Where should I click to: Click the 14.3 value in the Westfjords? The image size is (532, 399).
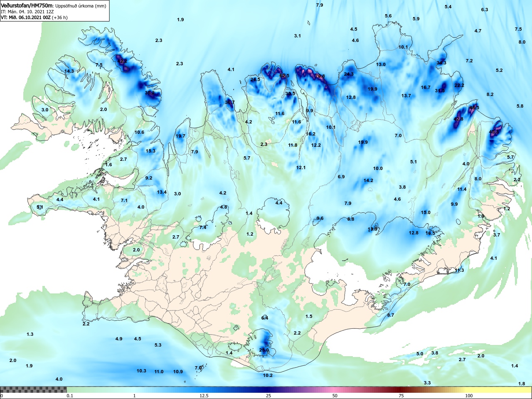[x=69, y=71]
